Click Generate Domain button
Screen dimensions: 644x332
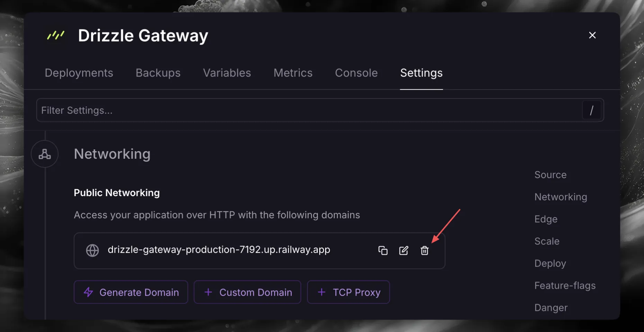tap(131, 292)
